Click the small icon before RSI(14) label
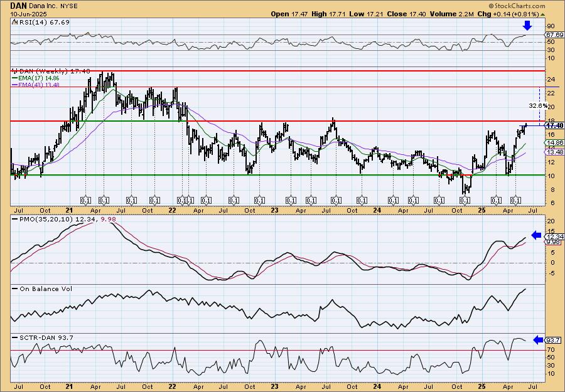Screen dimensions: 565x392 tap(14, 23)
